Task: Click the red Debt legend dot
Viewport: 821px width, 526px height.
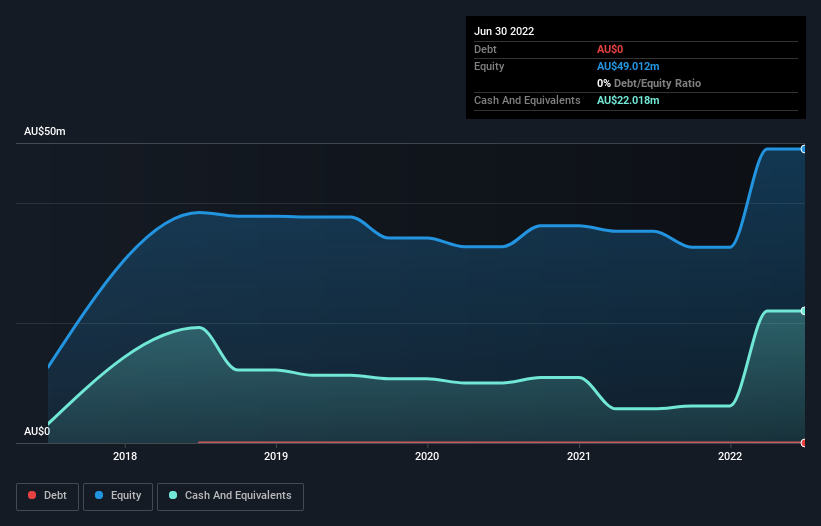Action: (x=32, y=495)
